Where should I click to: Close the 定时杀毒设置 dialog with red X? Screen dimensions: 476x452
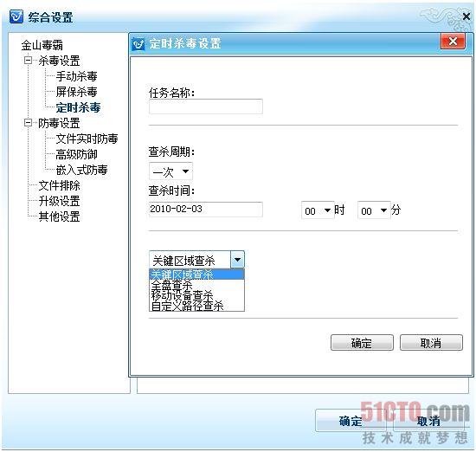(453, 41)
